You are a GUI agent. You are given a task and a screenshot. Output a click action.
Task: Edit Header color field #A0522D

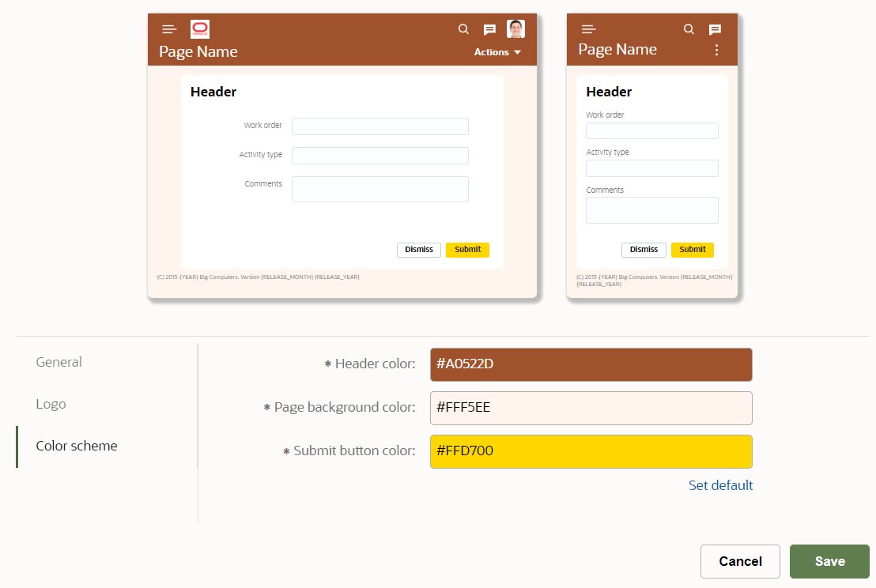(x=591, y=364)
